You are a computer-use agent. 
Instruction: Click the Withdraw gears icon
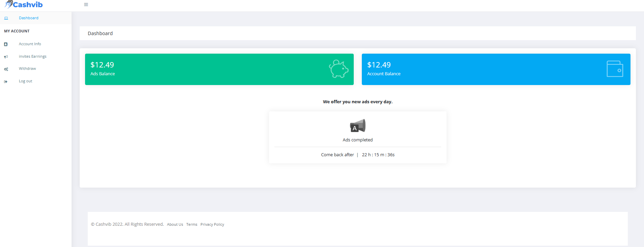(x=6, y=69)
